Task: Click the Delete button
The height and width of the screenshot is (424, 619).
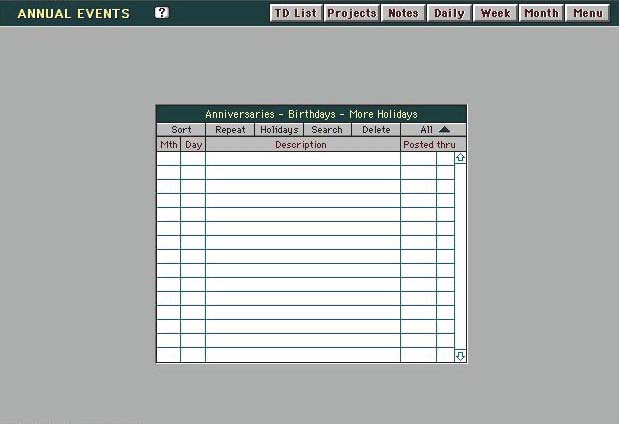Action: pyautogui.click(x=376, y=130)
